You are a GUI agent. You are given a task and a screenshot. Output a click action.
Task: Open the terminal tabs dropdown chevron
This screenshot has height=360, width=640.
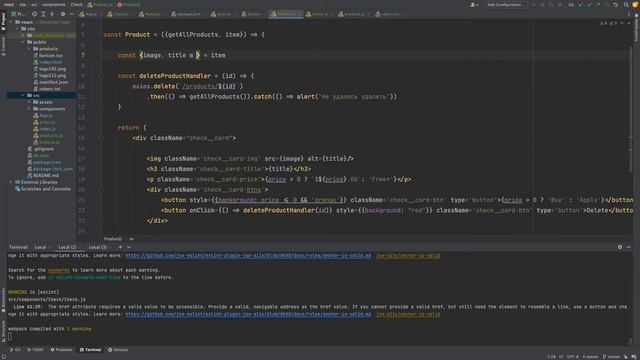pyautogui.click(x=129, y=247)
